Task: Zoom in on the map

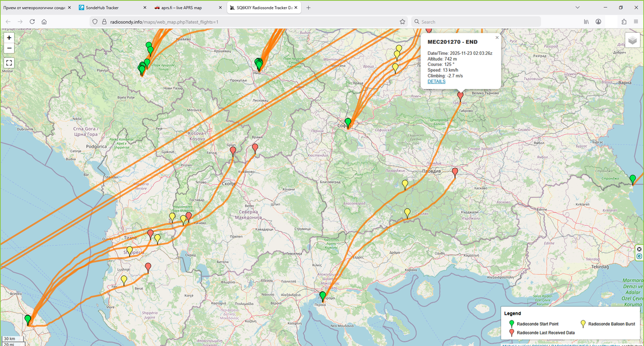Action: point(9,38)
